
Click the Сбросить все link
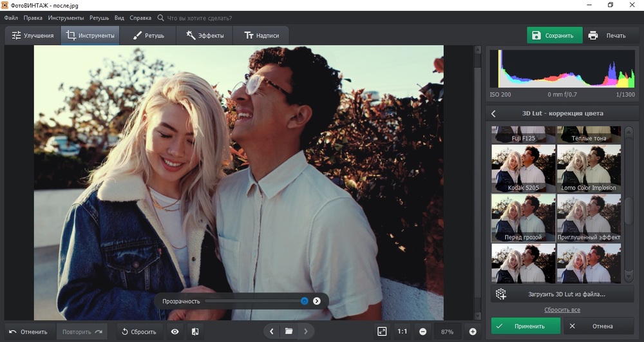tap(562, 310)
